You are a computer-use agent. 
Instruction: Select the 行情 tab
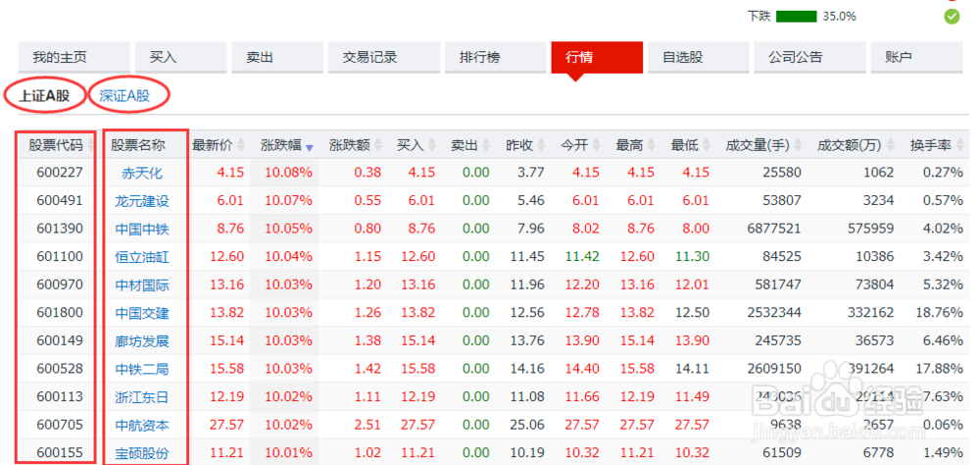(x=597, y=58)
